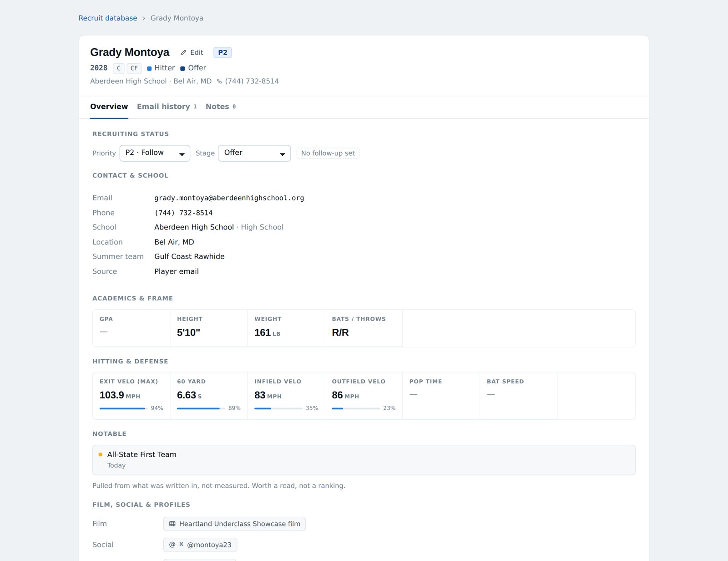This screenshot has width=728, height=561.
Task: Click the dark Offer status dot
Action: tap(183, 68)
